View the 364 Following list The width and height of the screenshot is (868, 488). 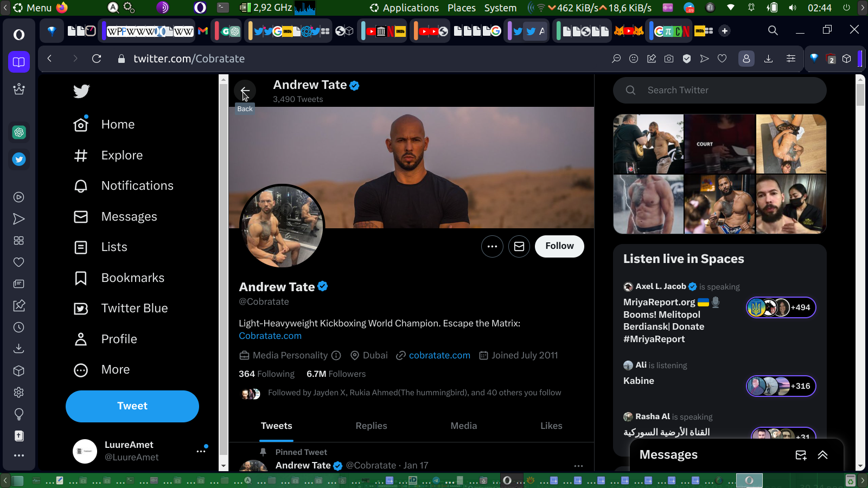click(x=266, y=374)
